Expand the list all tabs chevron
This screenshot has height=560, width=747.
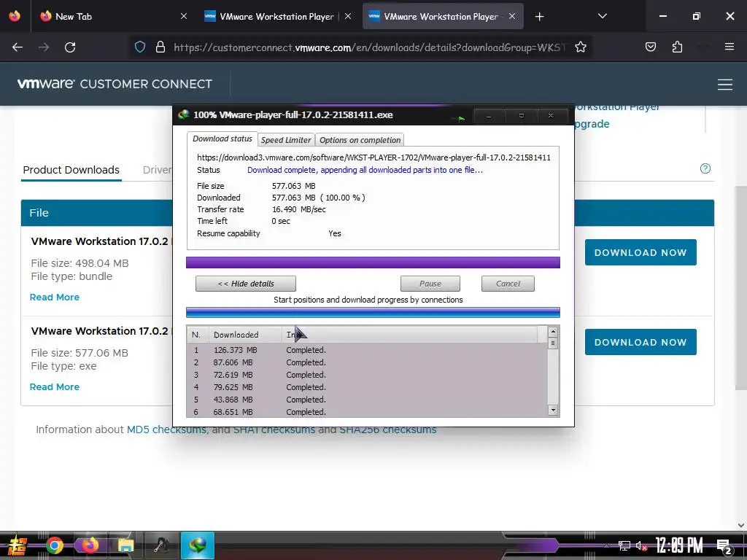[x=602, y=16]
